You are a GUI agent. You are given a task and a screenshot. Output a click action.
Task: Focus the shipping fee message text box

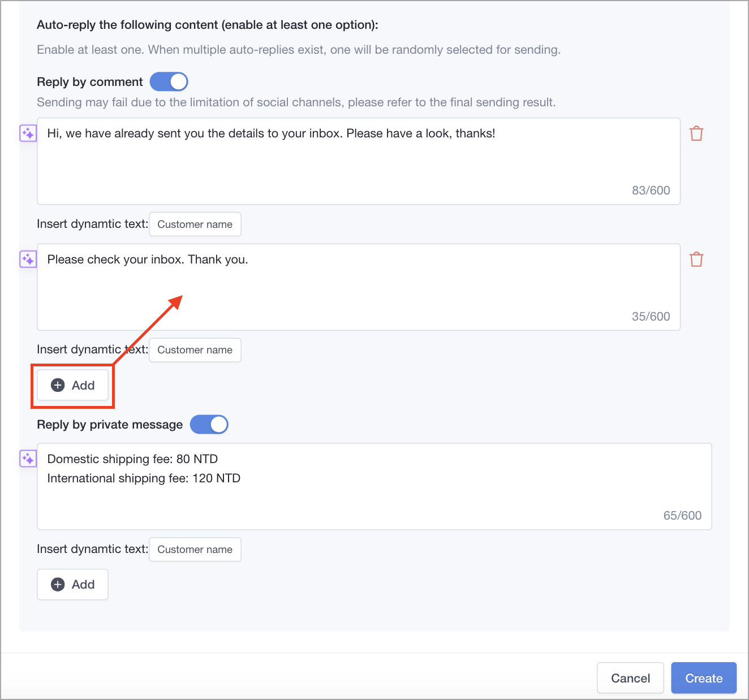(374, 486)
